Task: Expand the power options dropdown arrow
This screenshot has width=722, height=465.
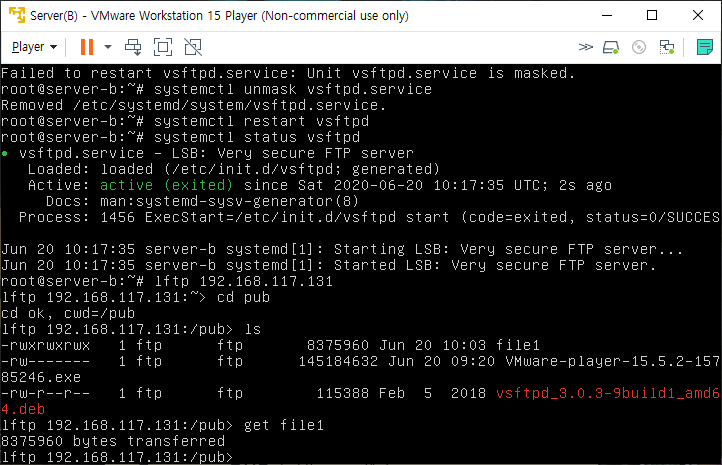Action: (x=108, y=47)
